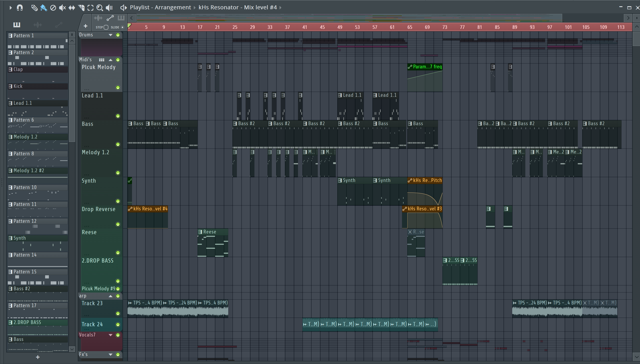The height and width of the screenshot is (364, 640).
Task: Mute the Melody 1.2 track
Action: (x=118, y=173)
